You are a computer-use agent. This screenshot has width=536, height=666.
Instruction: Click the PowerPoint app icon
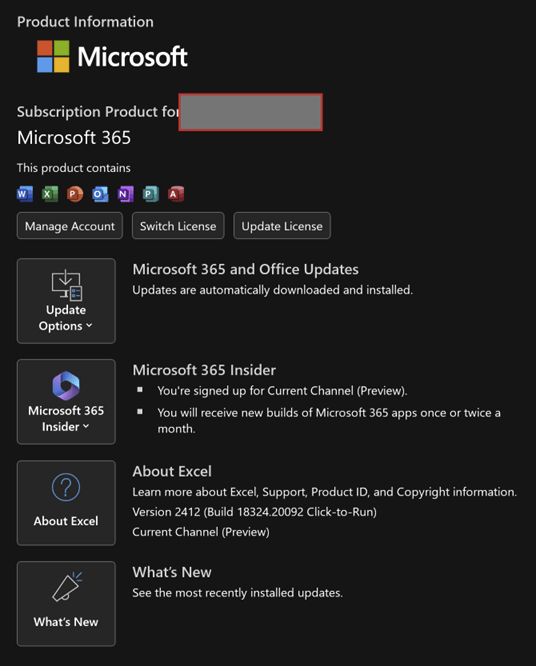pyautogui.click(x=75, y=194)
